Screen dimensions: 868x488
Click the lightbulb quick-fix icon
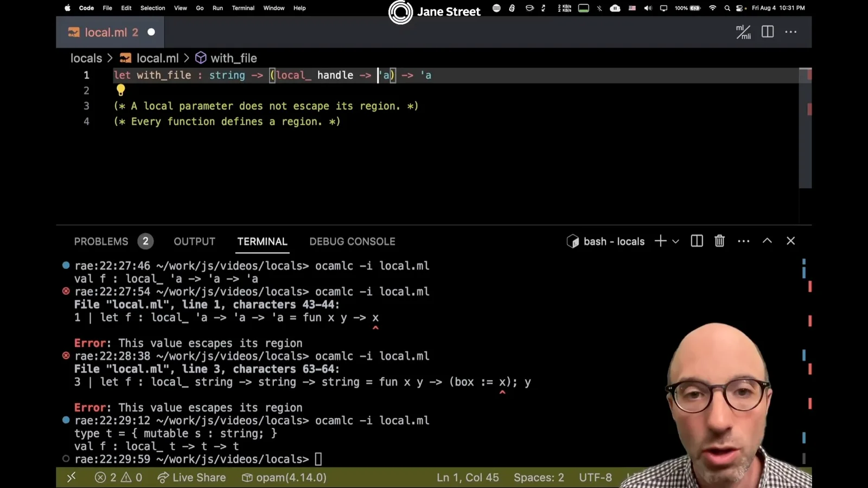tap(120, 90)
